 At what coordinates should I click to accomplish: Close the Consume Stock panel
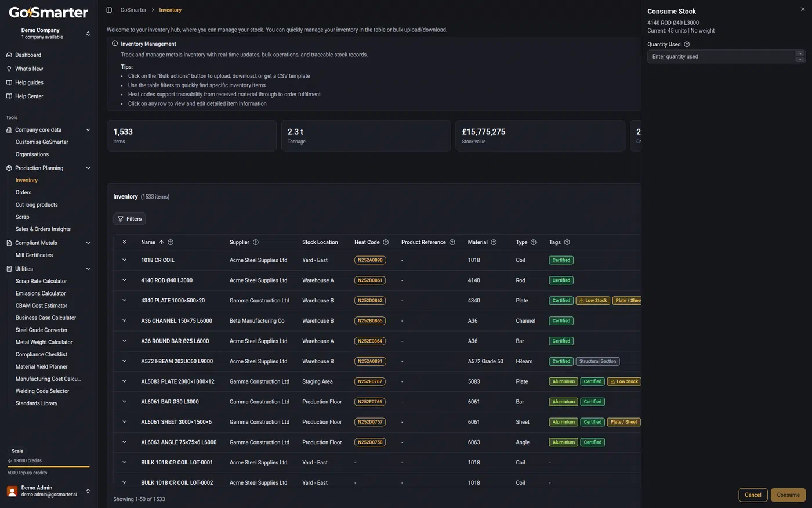803,9
